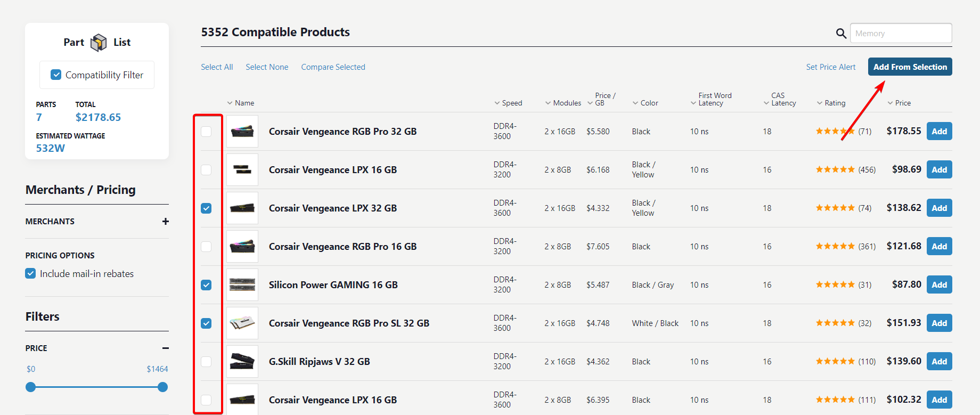Click the Silicon Power GAMING product image
Image resolution: width=980 pixels, height=415 pixels.
(x=242, y=284)
